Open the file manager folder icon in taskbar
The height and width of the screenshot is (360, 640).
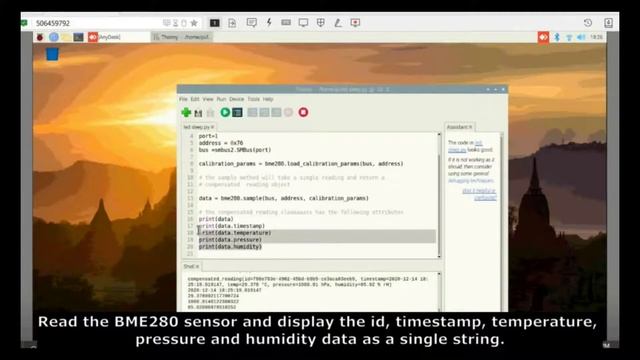(66, 37)
